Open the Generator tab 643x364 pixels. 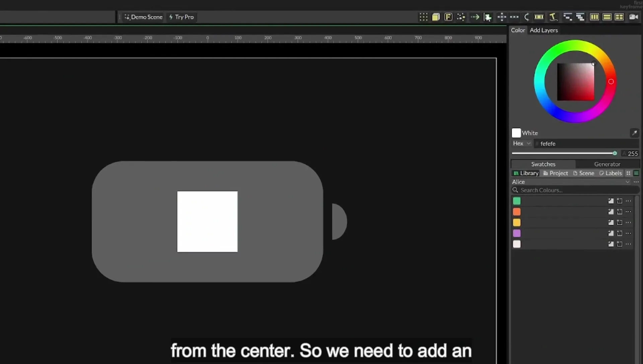coord(607,164)
